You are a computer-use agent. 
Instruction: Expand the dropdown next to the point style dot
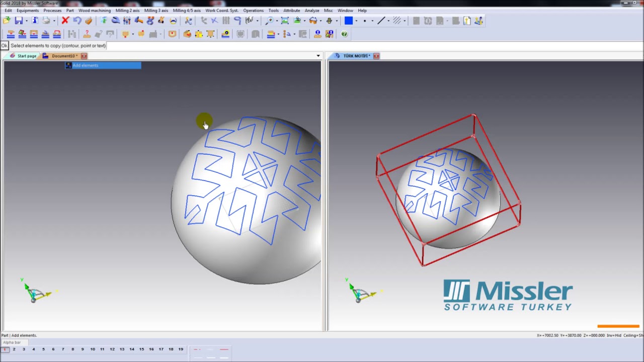(x=372, y=21)
